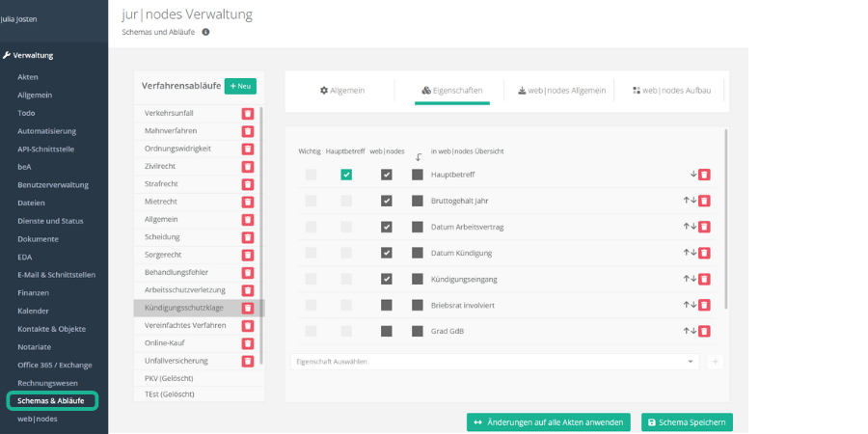Remove the Bruttogehalt Jahr property row
The height and width of the screenshot is (434, 868).
[x=704, y=201]
